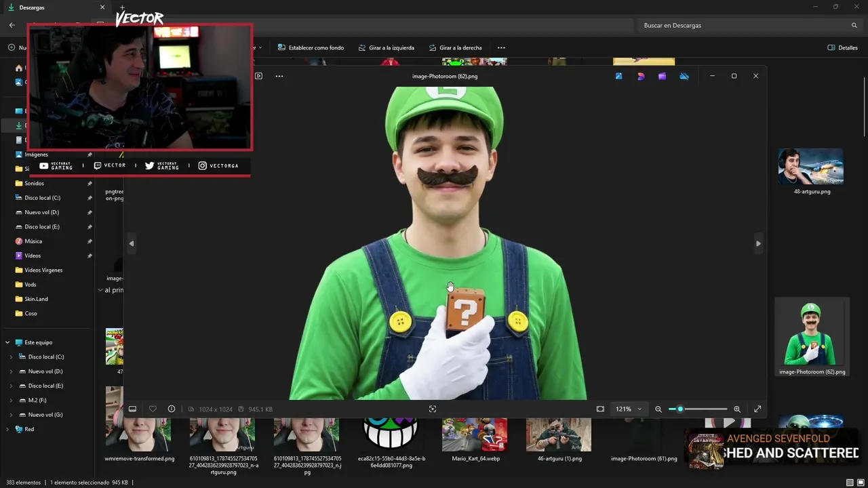Show the filmstrip in Photos viewer

pyautogui.click(x=132, y=409)
